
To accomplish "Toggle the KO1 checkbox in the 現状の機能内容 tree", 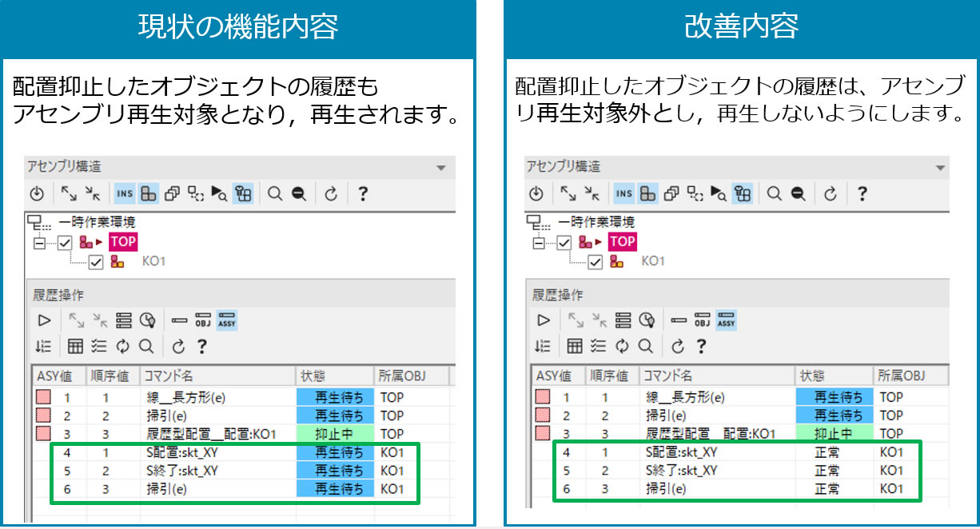I will coord(96,261).
